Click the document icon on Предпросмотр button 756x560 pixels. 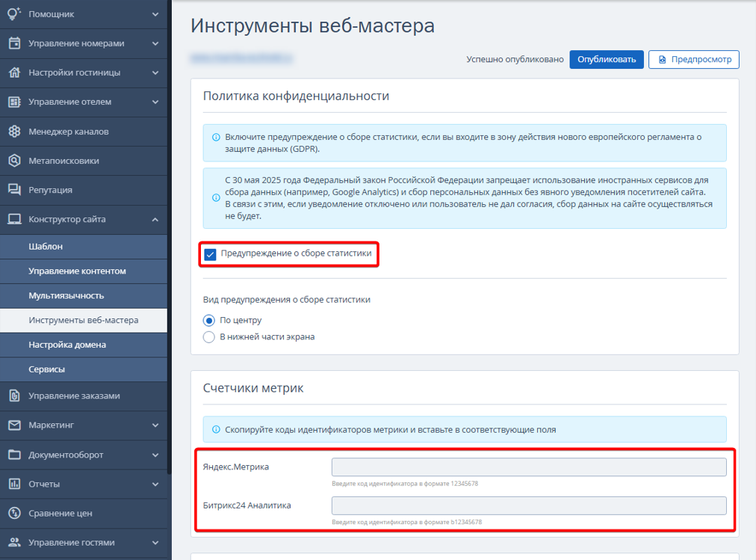tap(663, 59)
